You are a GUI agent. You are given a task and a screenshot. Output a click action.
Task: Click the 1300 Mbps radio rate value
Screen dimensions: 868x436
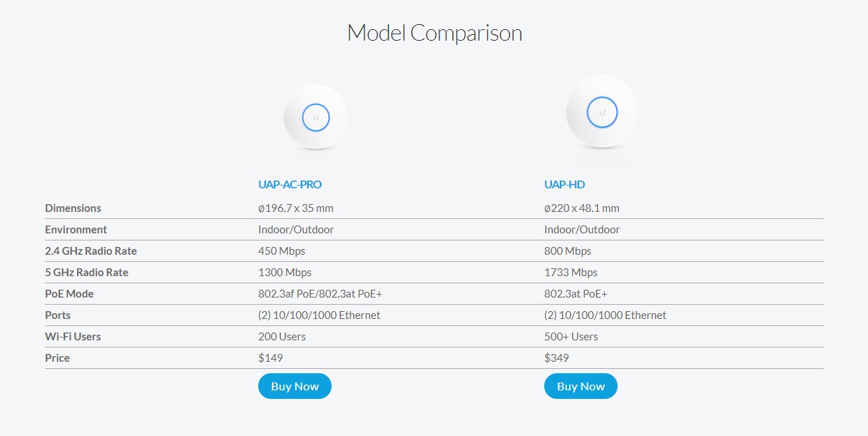[285, 273]
